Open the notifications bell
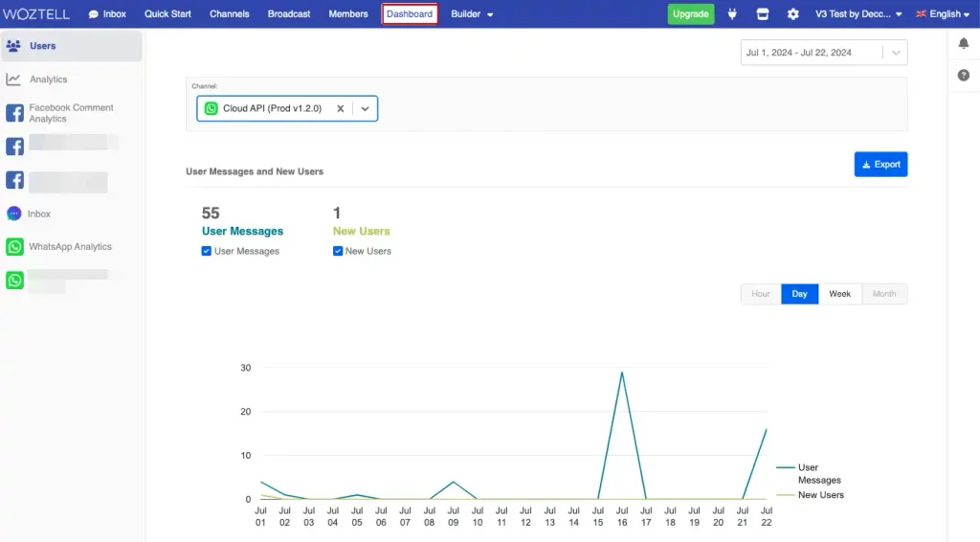Screen dimensions: 980x542 click(x=964, y=43)
